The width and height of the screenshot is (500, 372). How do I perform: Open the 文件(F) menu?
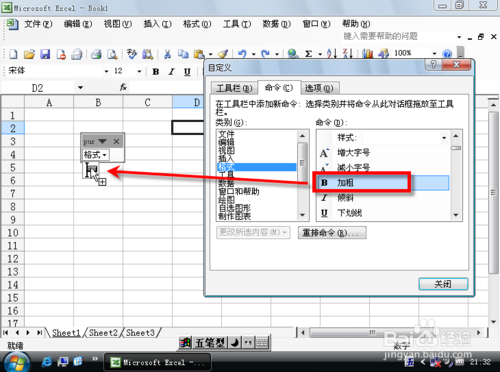tap(38, 24)
